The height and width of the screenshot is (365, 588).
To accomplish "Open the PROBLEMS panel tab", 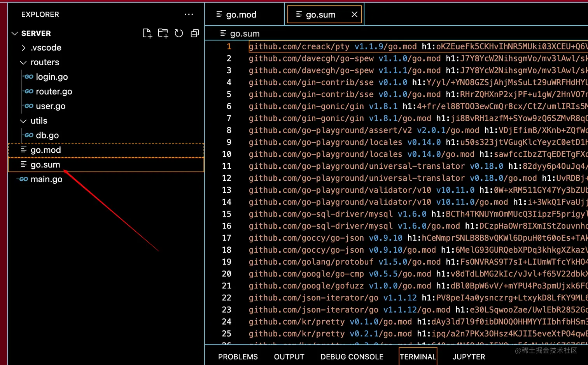I will (x=238, y=357).
